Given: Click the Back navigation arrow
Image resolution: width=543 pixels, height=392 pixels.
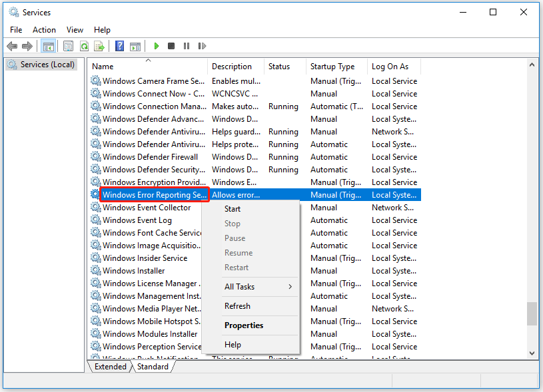Looking at the screenshot, I should (x=11, y=46).
